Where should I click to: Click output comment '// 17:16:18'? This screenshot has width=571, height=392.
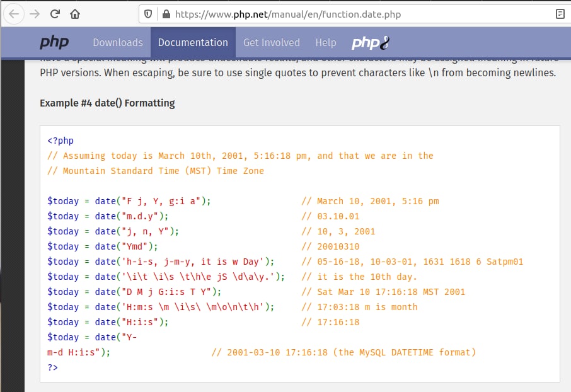(x=330, y=322)
